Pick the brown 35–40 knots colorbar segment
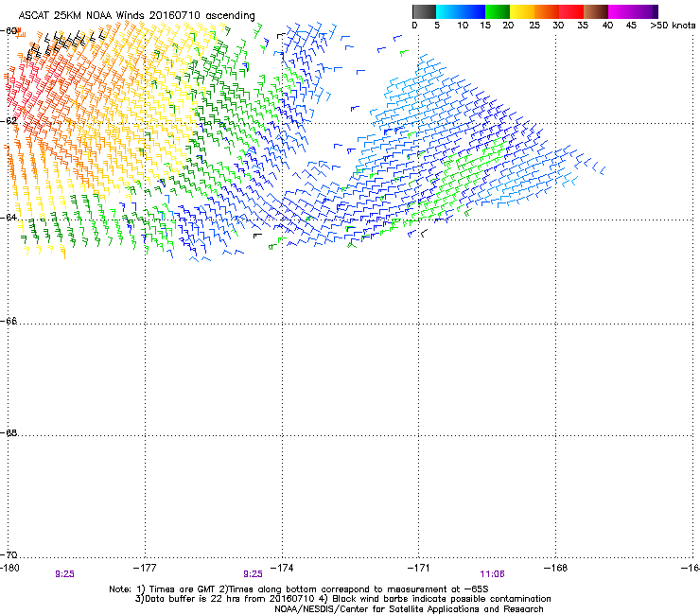The width and height of the screenshot is (700, 615). pos(596,11)
